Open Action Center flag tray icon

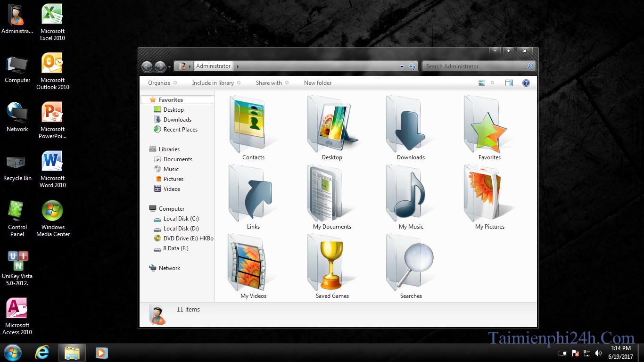(x=576, y=353)
